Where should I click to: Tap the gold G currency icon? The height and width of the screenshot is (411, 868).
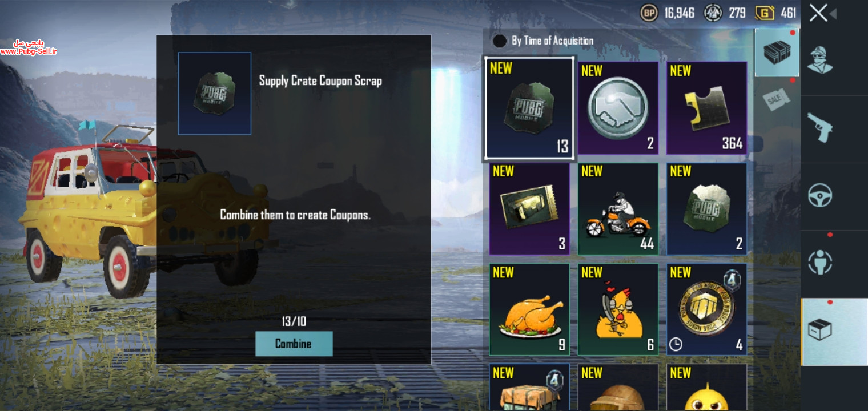coord(765,13)
